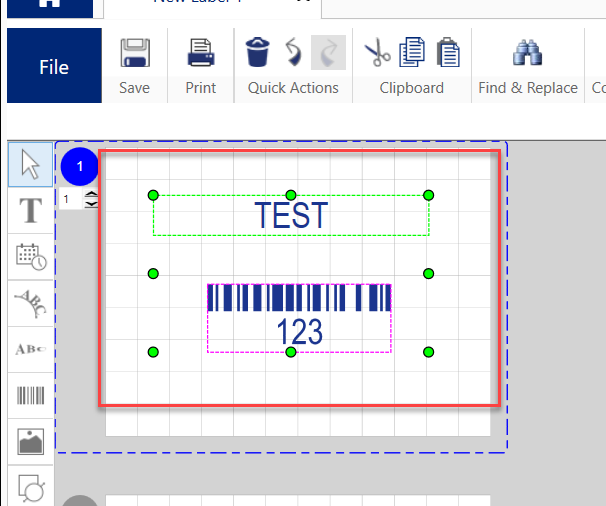Select the pointer selection tool
Viewport: 606px width, 506px height.
[31, 165]
